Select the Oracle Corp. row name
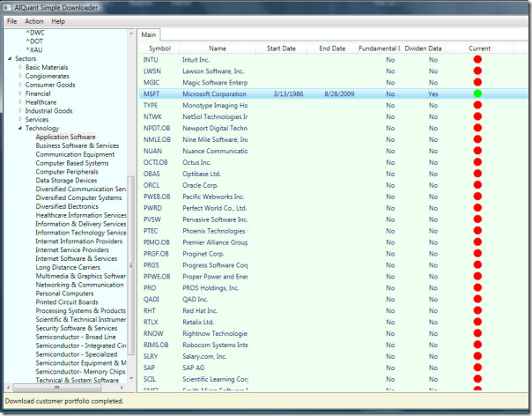The height and width of the screenshot is (416, 532). point(200,185)
